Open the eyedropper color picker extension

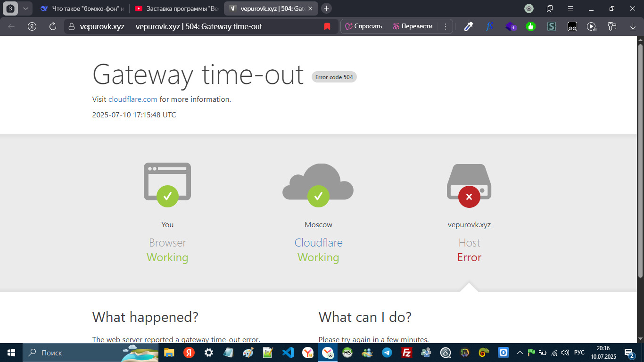[x=468, y=26]
